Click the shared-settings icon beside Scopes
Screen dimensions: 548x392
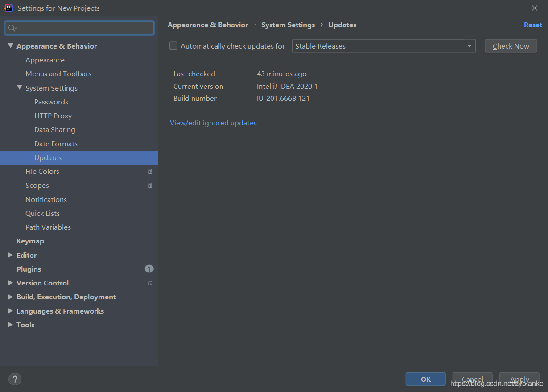pos(150,185)
